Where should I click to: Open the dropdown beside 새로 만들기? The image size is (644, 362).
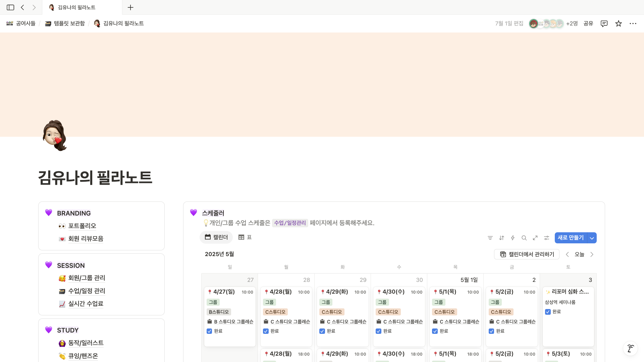[592, 238]
